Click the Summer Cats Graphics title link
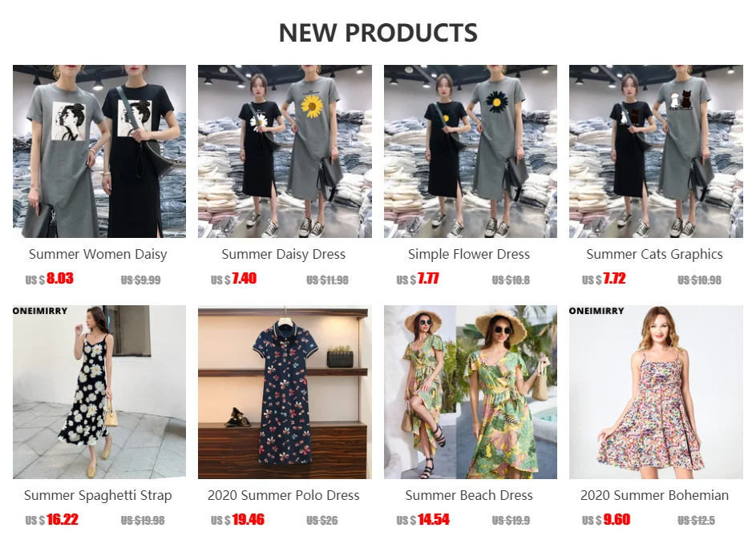Screen dimensions: 756x552 pyautogui.click(x=655, y=254)
